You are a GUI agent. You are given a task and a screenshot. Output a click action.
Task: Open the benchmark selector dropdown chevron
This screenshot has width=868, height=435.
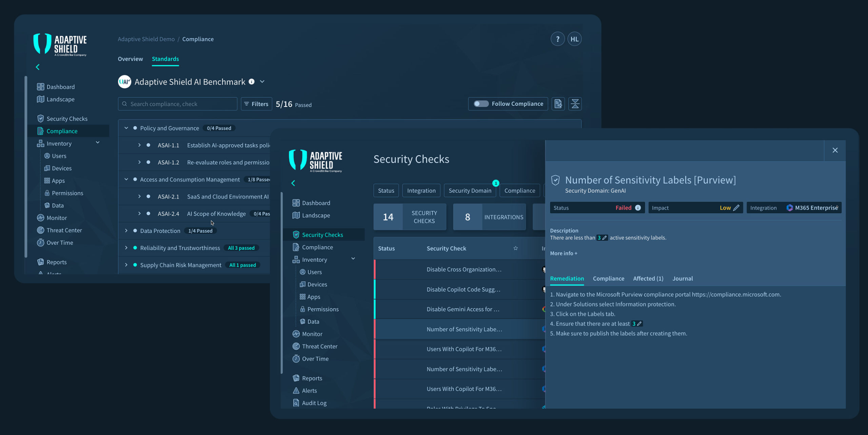tap(262, 82)
